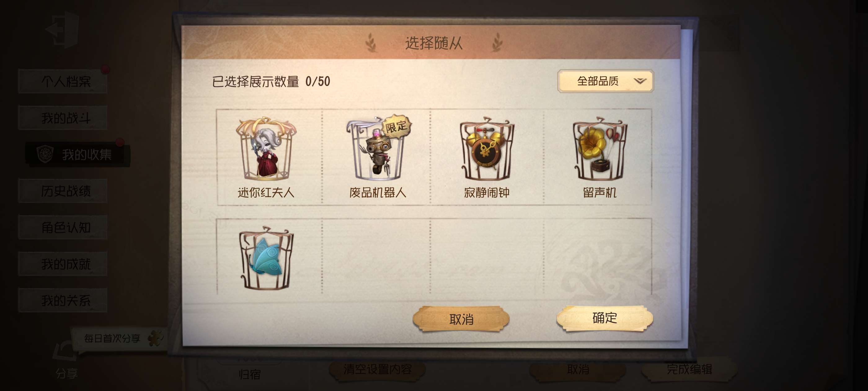Select the blue butterfly pet in cage
The width and height of the screenshot is (868, 391).
point(266,258)
